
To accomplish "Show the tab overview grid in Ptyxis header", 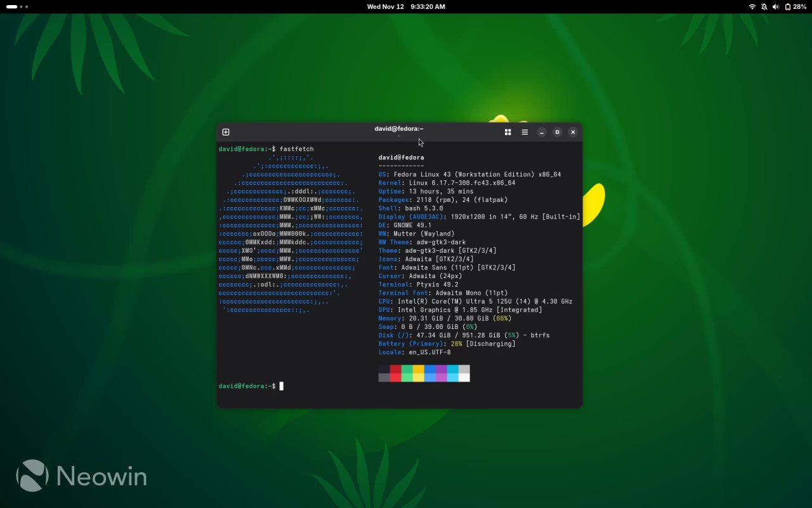I will [x=507, y=132].
